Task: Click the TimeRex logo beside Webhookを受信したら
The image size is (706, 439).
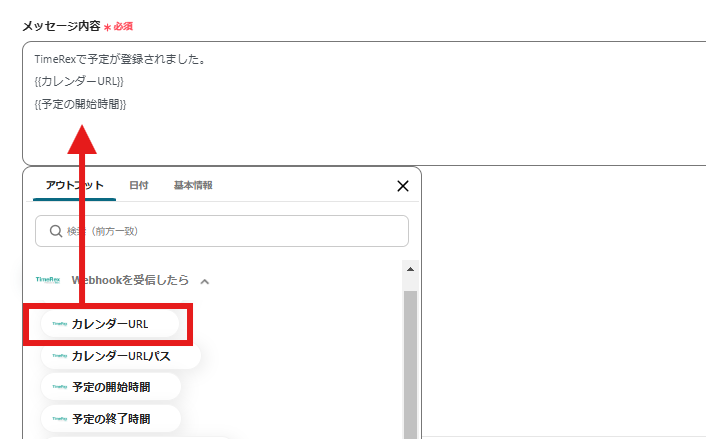Action: pos(48,280)
